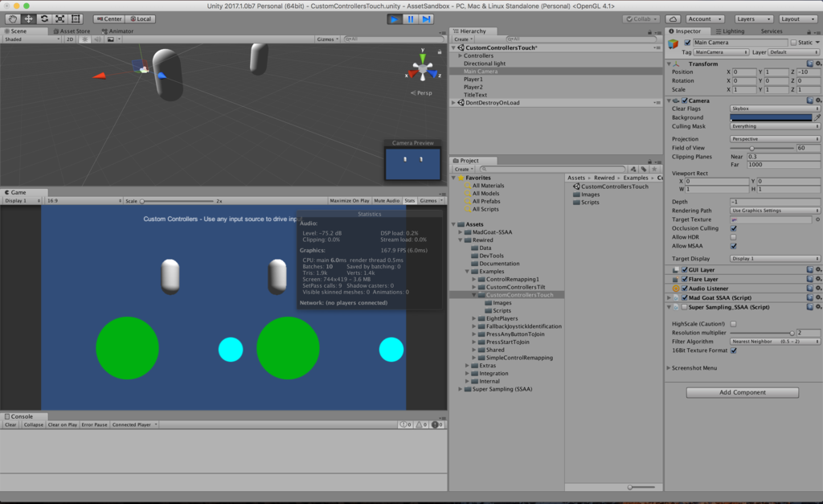Click the console Clear button

pyautogui.click(x=10, y=424)
